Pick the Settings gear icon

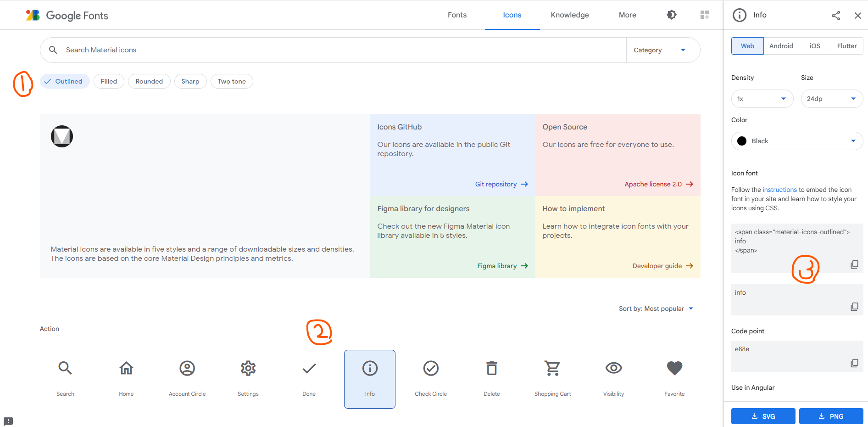[248, 368]
